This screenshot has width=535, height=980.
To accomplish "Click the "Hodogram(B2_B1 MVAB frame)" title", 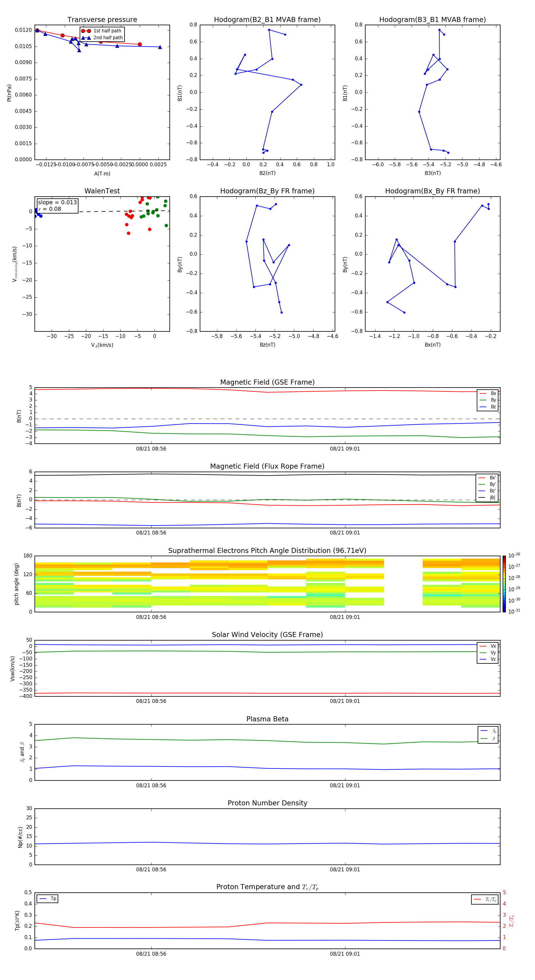I will point(267,20).
